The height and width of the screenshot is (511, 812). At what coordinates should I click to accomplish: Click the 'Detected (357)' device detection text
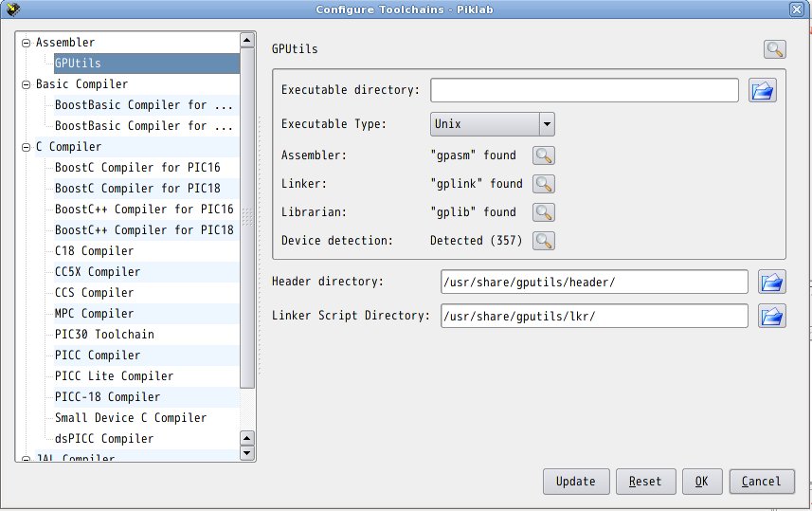476,241
